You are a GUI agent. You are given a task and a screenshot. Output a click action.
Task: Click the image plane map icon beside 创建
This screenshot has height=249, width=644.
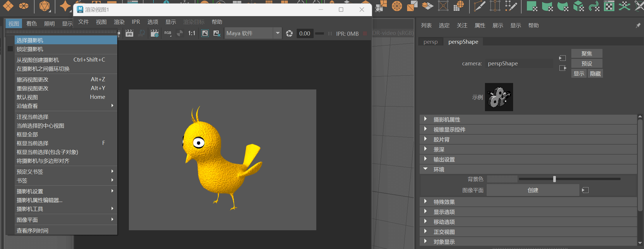(x=585, y=190)
